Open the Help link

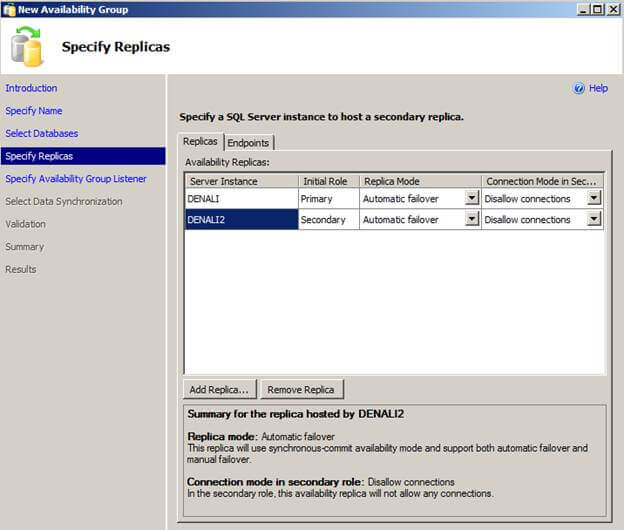click(x=598, y=88)
